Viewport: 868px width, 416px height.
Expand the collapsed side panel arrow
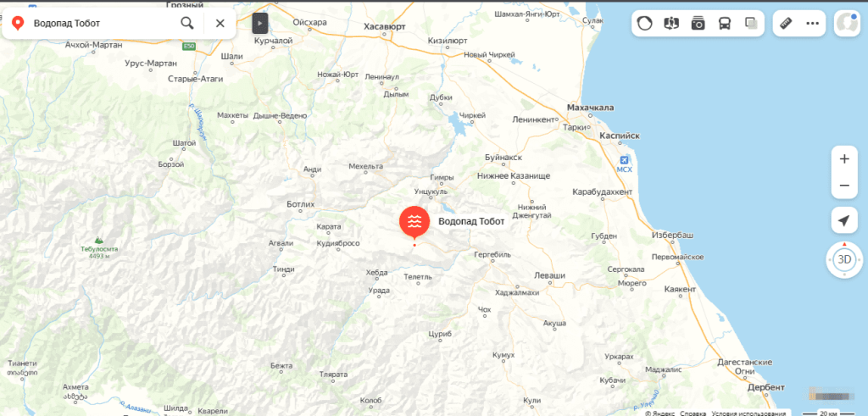coord(260,23)
